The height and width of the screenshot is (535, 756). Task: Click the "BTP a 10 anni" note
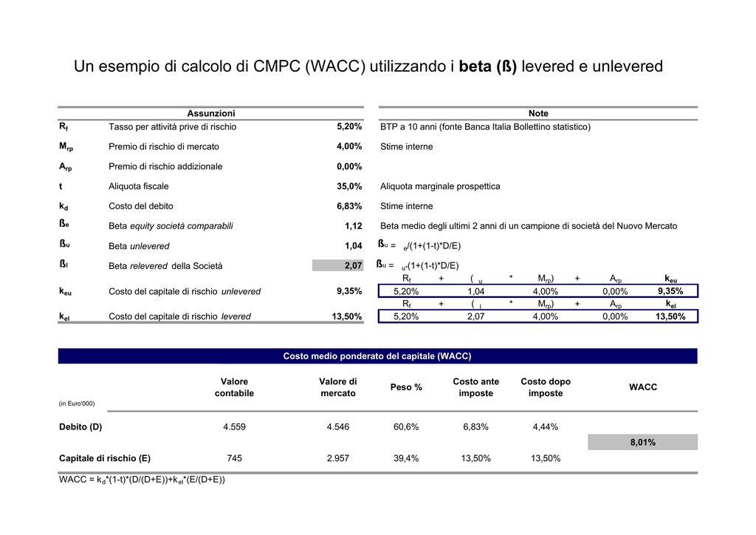(x=485, y=127)
